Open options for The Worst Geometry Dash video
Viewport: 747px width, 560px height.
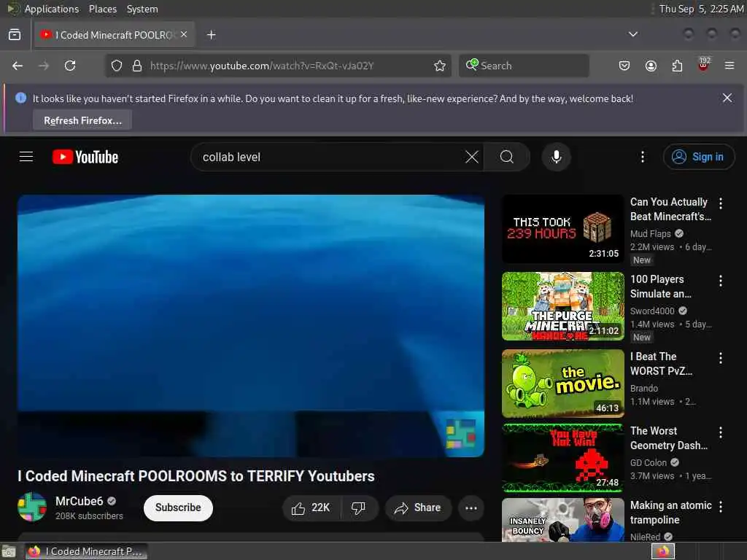(721, 432)
